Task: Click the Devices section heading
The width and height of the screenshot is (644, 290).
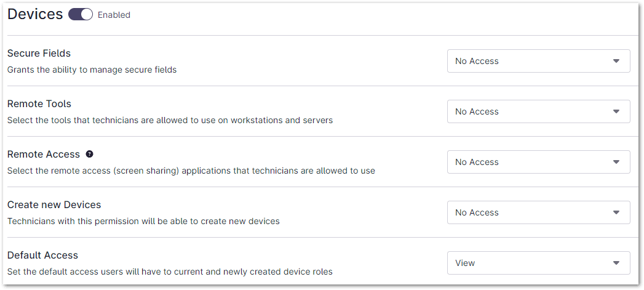Action: tap(35, 14)
